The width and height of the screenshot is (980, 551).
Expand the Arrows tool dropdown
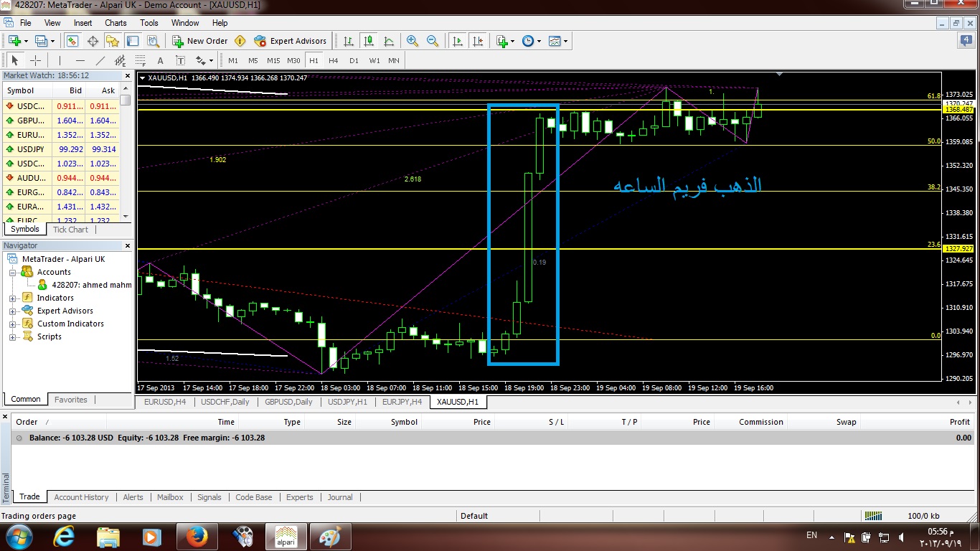tap(212, 60)
